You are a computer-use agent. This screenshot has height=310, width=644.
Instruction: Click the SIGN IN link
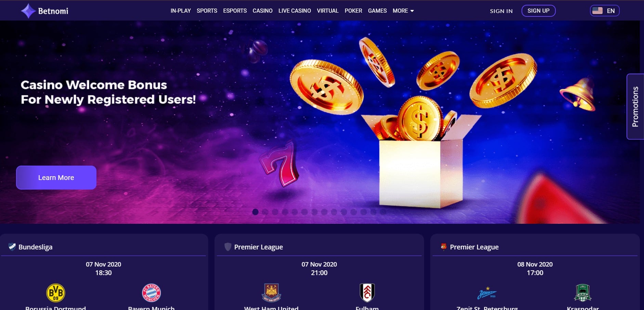501,11
